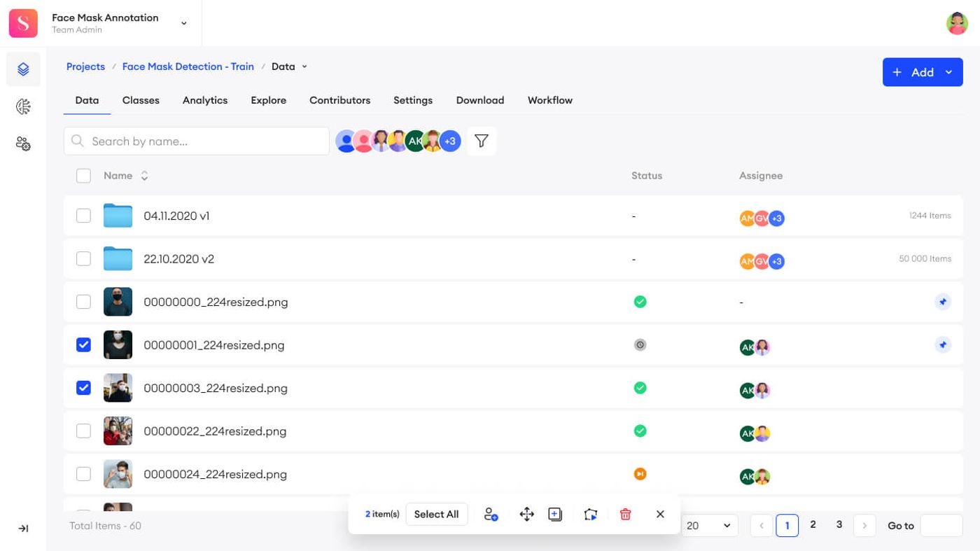The width and height of the screenshot is (980, 551).
Task: Click the assign user icon in selection toolbar
Action: click(491, 515)
